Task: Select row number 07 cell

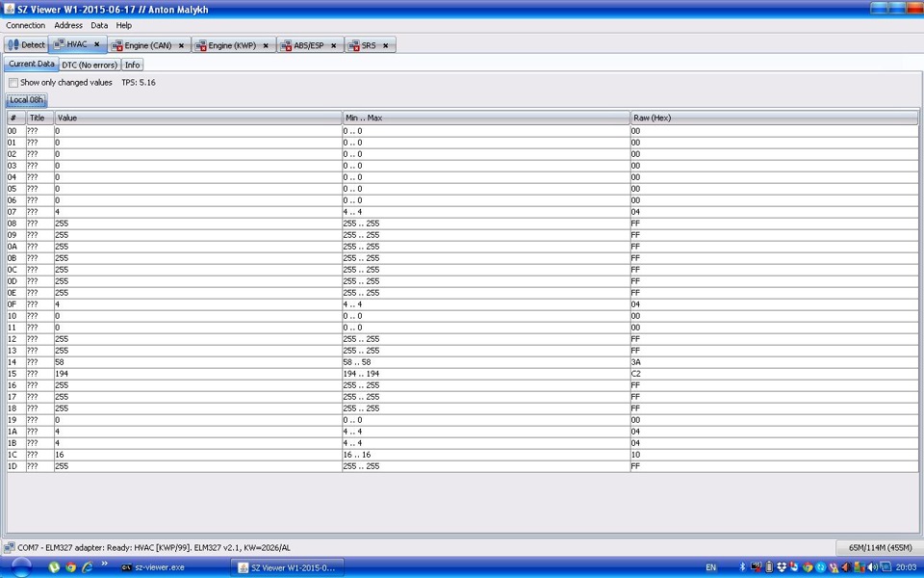Action: [x=16, y=212]
